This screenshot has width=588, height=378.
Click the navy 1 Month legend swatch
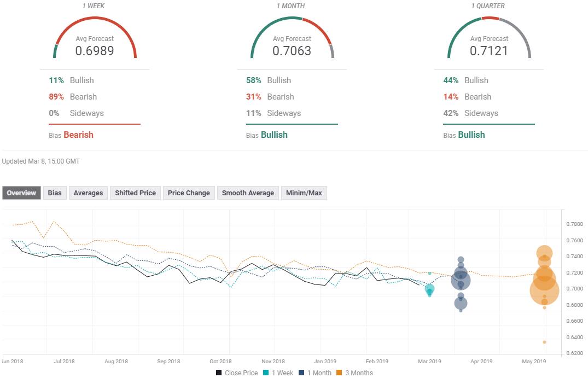click(301, 373)
